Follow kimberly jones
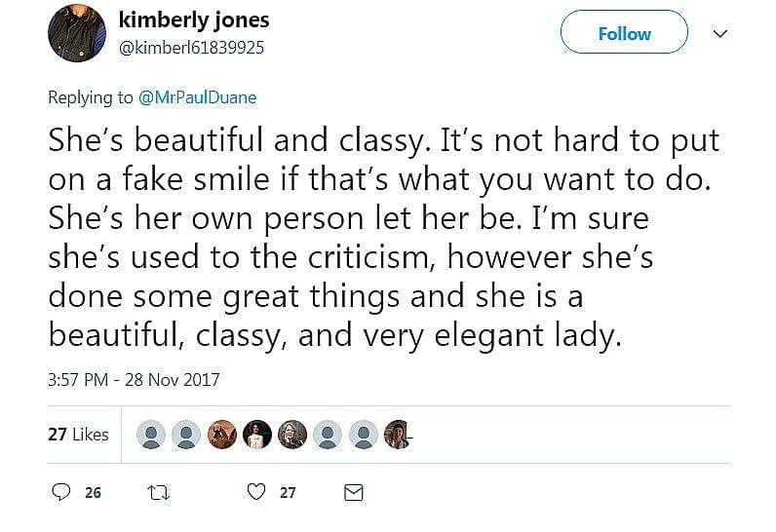 pos(624,33)
